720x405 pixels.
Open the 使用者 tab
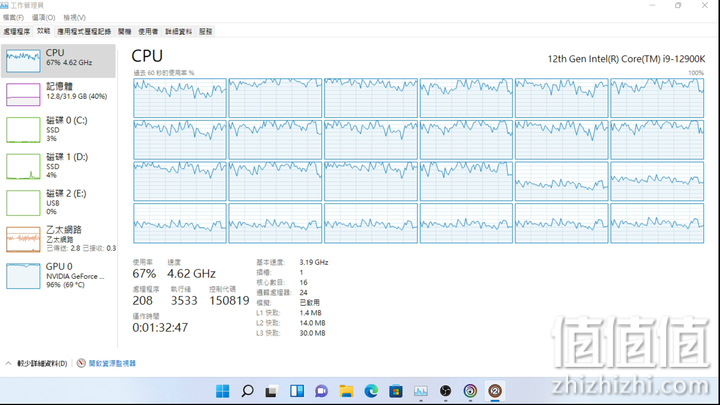click(x=148, y=31)
